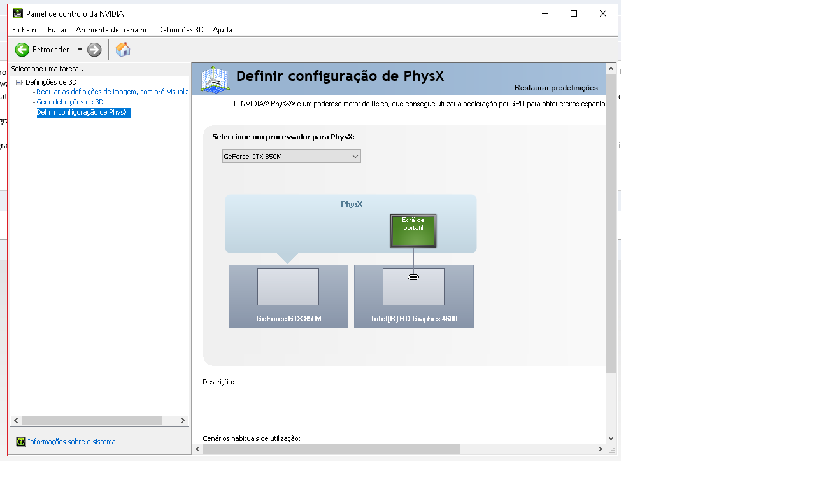Screen dimensions: 819x504
Task: Open Informações sobre o sistema link
Action: click(71, 442)
